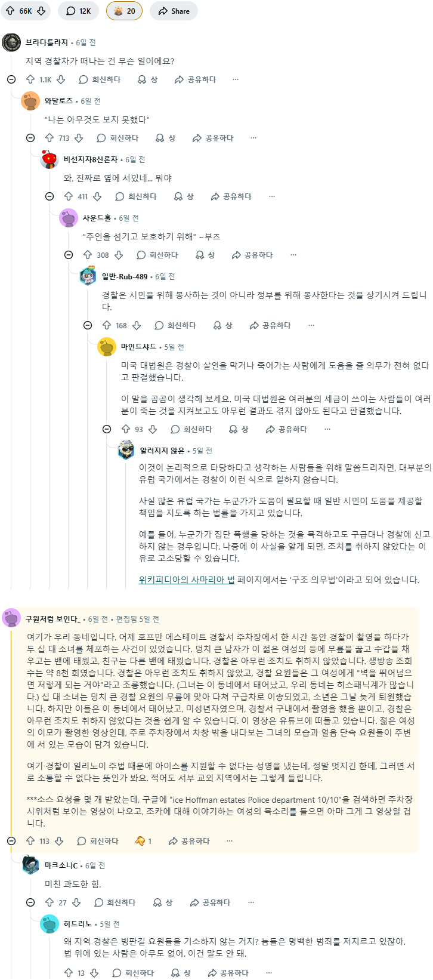433x980 pixels.
Task: Collapse the 브라다들라지 comment thread
Action: (x=11, y=79)
